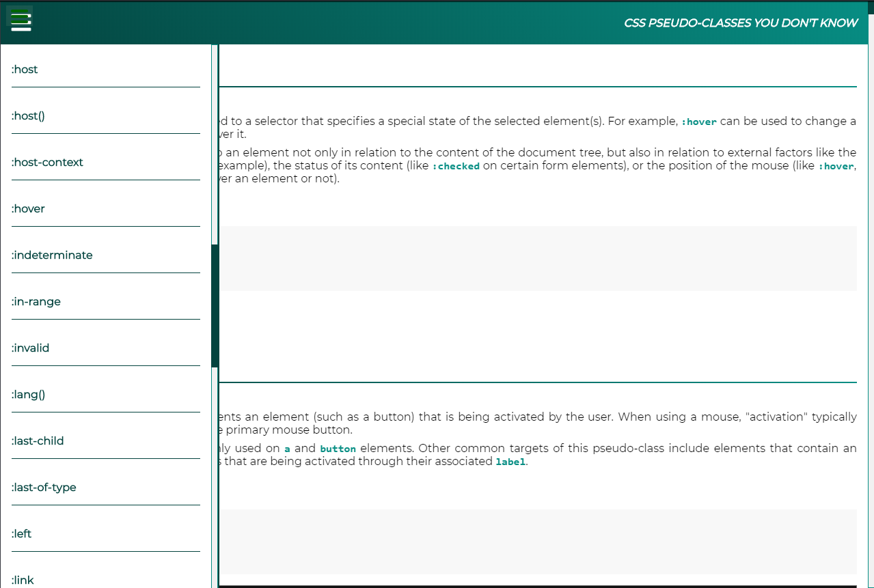The height and width of the screenshot is (588, 874).
Task: Click the CSS PSEUDO-CLASSES YOU DON'T KNOW header title
Action: tap(740, 23)
